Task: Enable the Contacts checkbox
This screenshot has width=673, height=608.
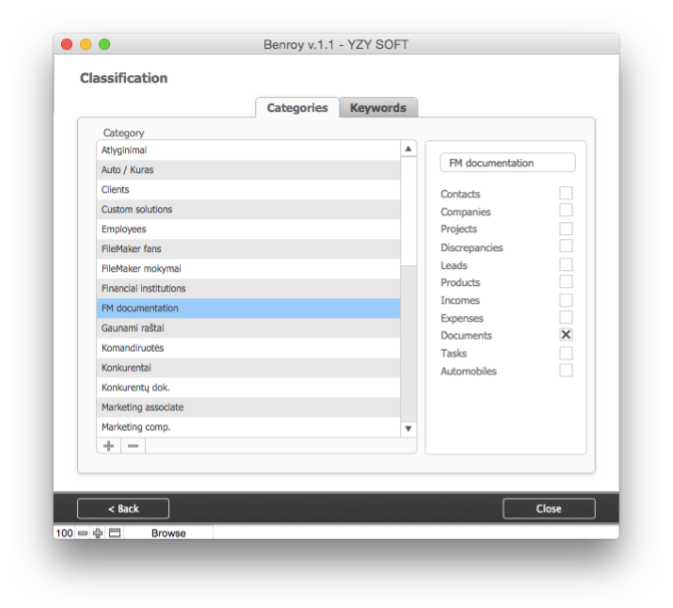Action: tap(566, 194)
